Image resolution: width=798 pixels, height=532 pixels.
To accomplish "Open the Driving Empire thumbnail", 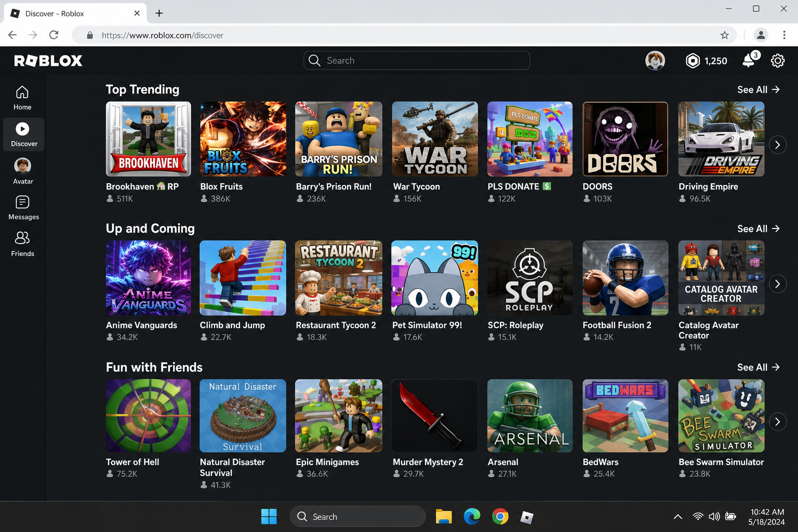I will point(722,139).
